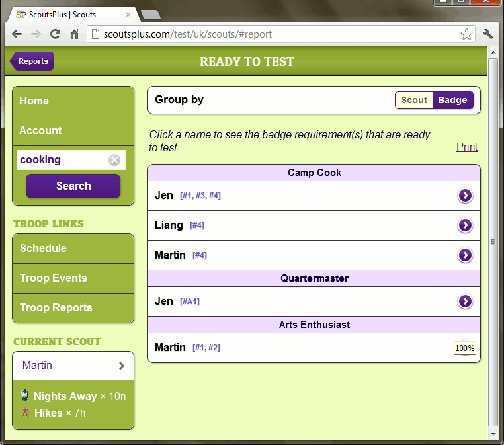
Task: Click the page vertical scrollbar
Action: [492, 242]
